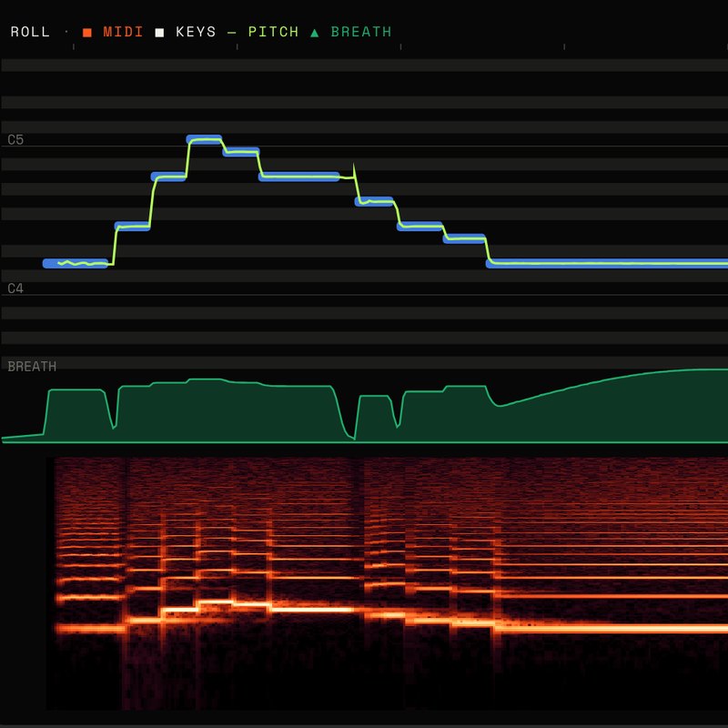728x728 pixels.
Task: Click the deepest dip of the breath curve
Action: click(x=355, y=438)
